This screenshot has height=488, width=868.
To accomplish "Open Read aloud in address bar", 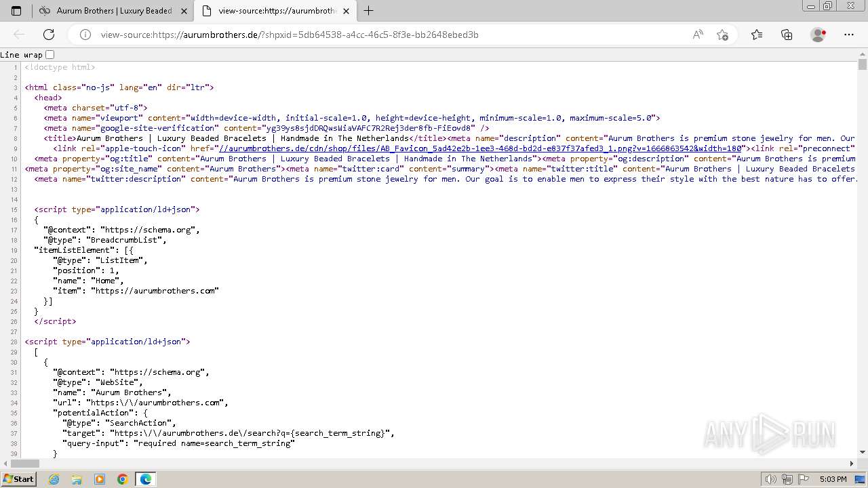I will (x=698, y=35).
